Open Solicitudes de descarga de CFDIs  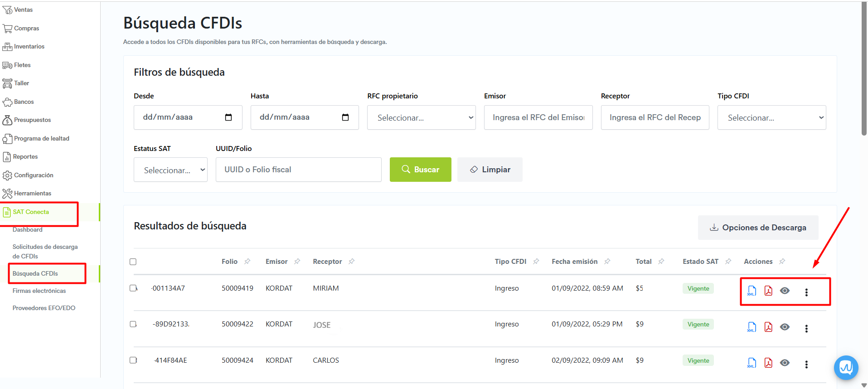45,252
